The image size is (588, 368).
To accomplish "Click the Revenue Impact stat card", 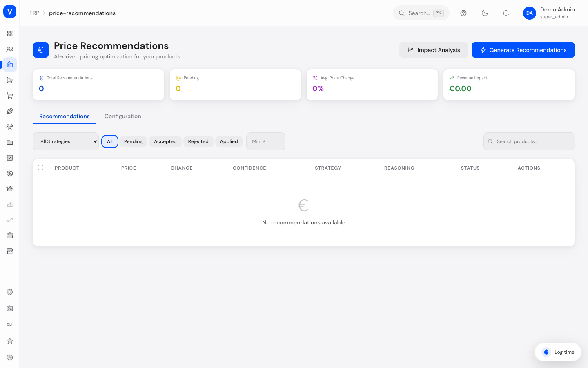I will pyautogui.click(x=509, y=85).
